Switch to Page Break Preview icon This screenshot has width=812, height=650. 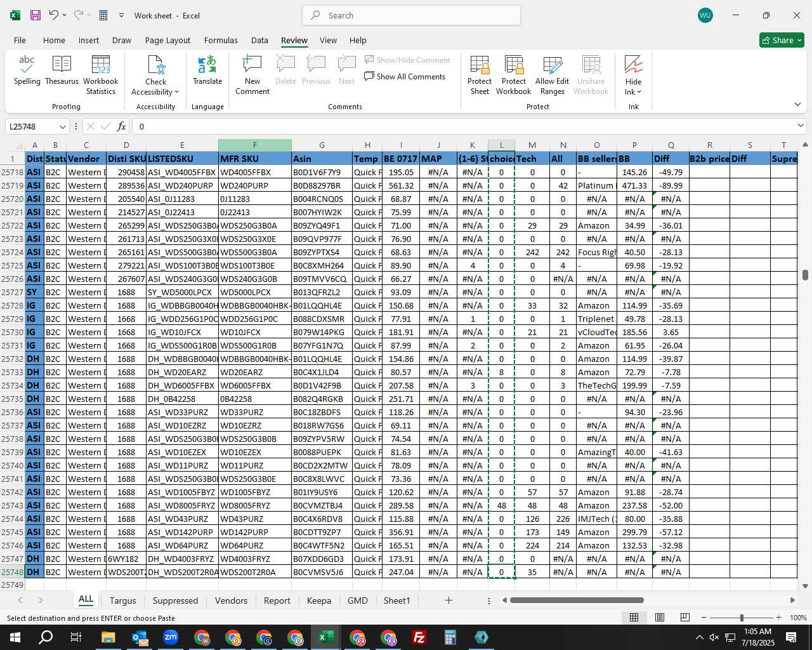coord(684,618)
